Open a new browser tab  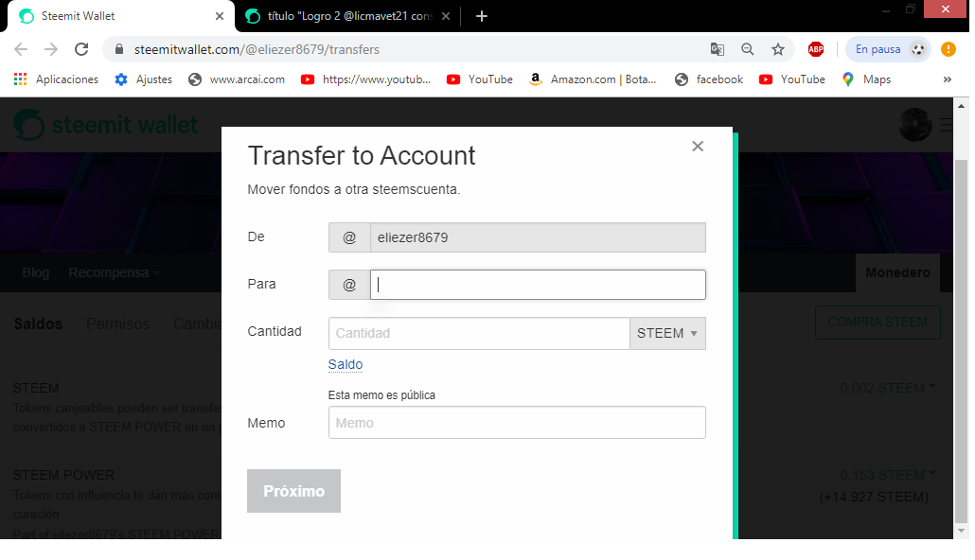[481, 16]
